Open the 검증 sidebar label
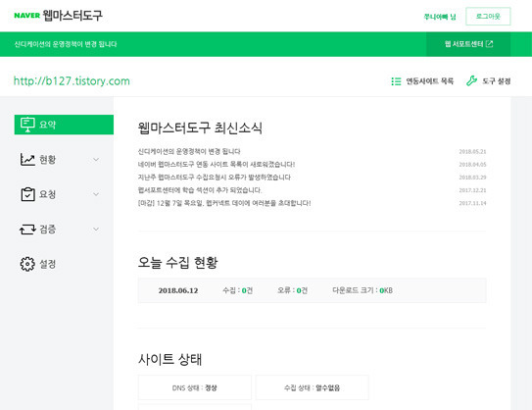The height and width of the screenshot is (410, 532). click(47, 230)
